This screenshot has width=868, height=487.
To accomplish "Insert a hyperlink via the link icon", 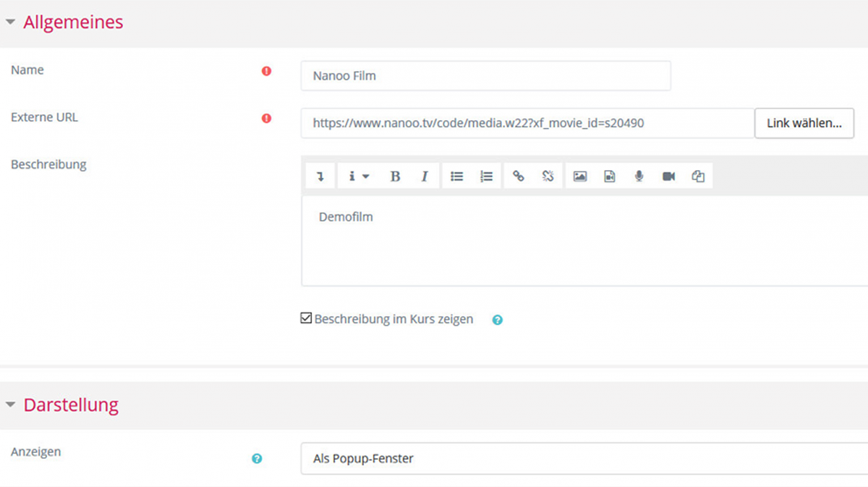I will (518, 176).
